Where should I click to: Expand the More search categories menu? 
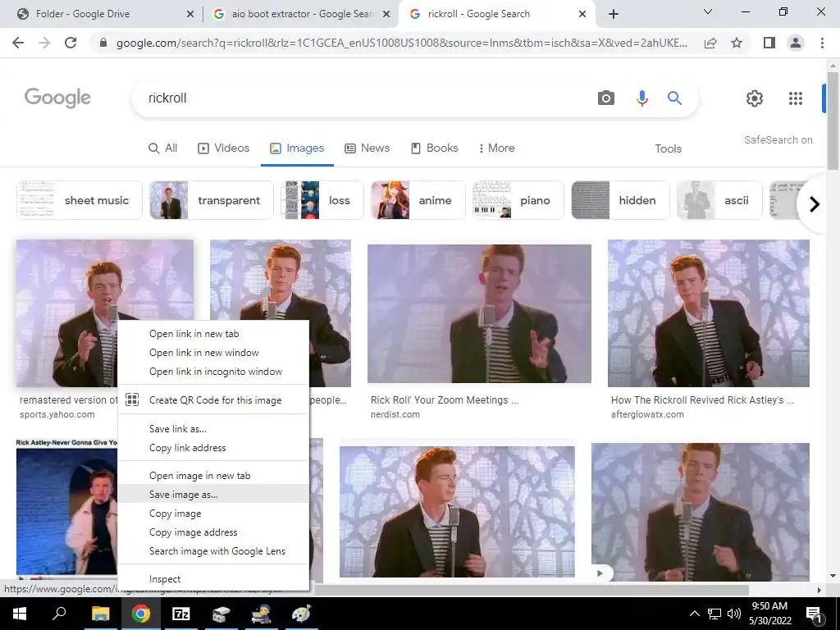[x=496, y=148]
